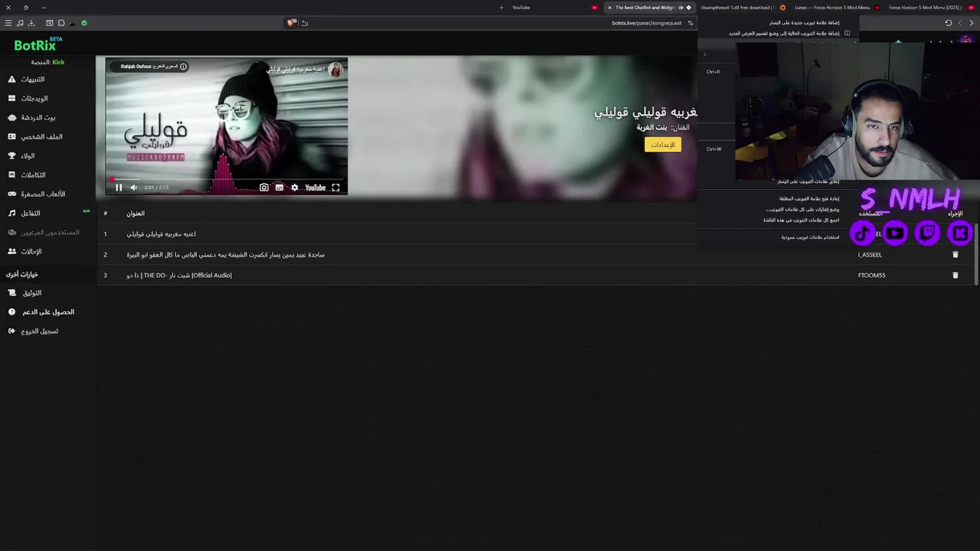
Task: Click the Title (العنوان) column header
Action: [136, 214]
